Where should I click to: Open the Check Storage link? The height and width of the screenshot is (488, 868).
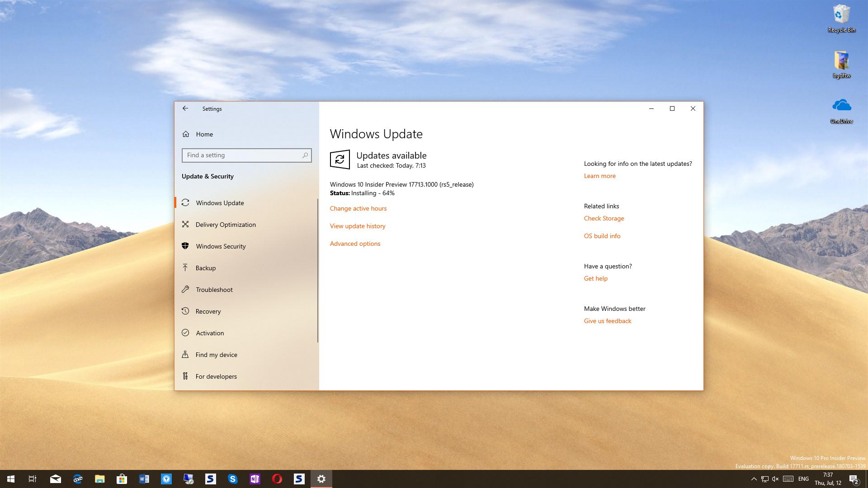[604, 218]
